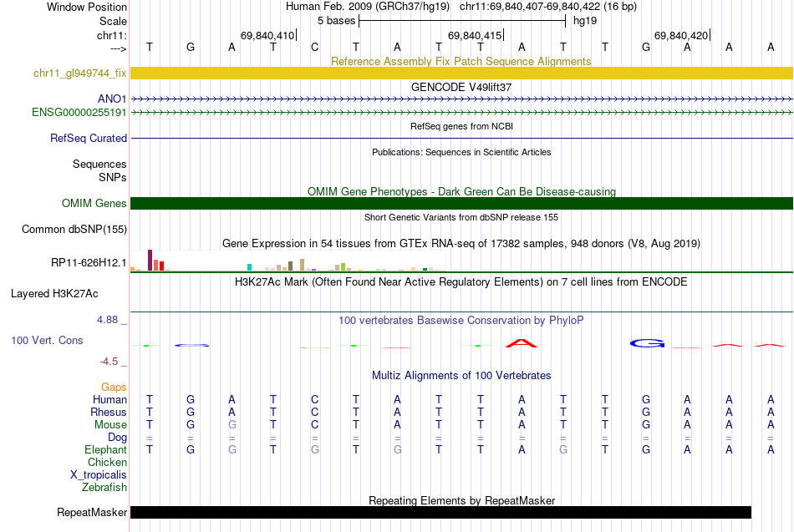Open the RP11-626H12.1 GTEx expression label
The width and height of the screenshot is (794, 532).
tap(89, 263)
